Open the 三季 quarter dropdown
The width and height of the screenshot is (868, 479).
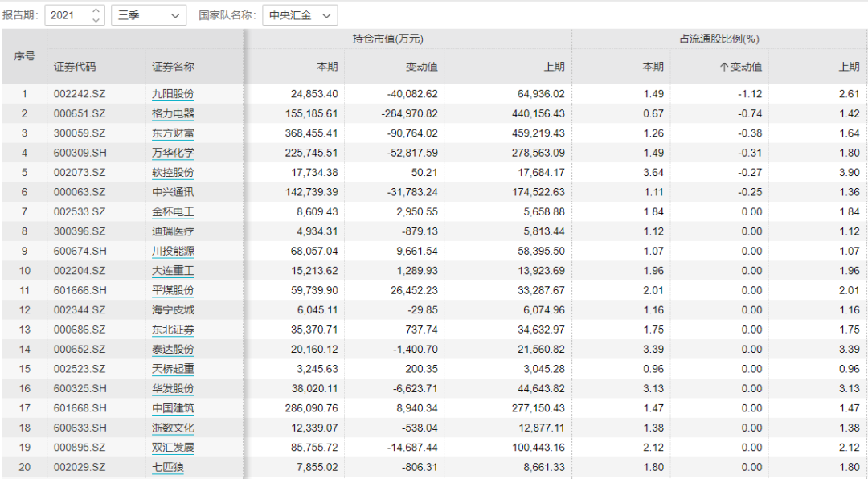148,15
